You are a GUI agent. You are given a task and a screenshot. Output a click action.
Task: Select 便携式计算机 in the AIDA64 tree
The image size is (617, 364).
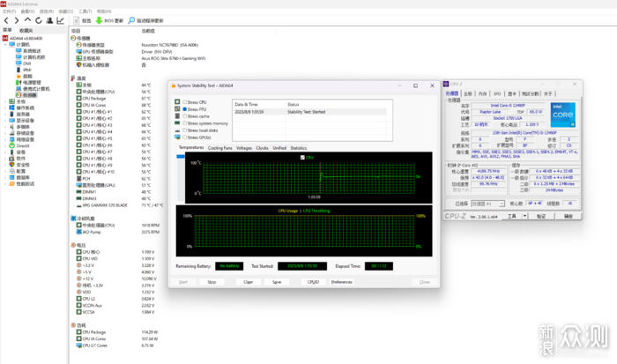(36, 89)
